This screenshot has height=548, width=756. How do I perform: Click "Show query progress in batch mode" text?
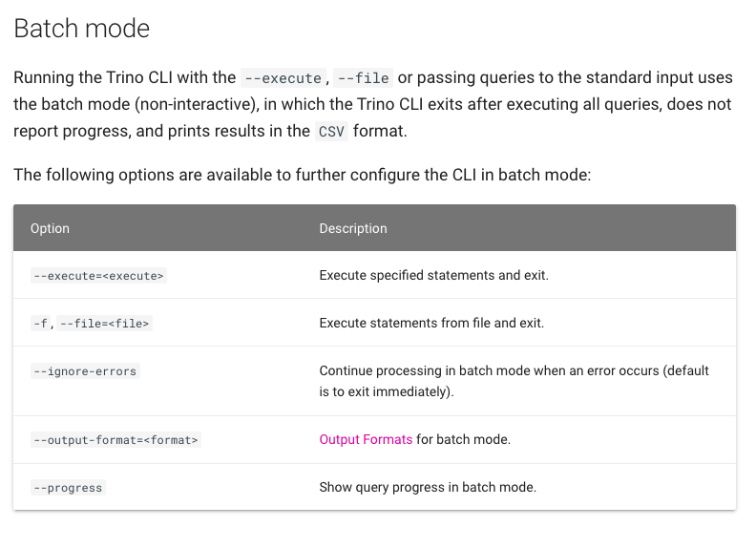428,487
